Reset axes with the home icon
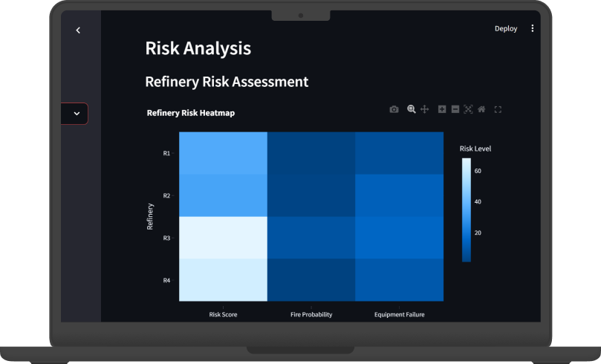 (481, 109)
